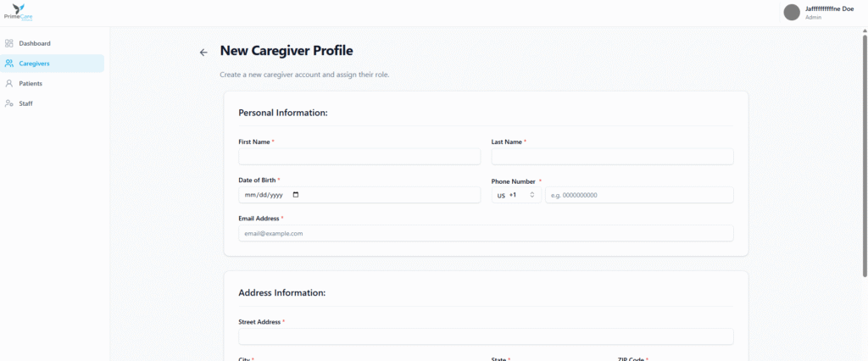Open the calendar picker in Date of Birth
The width and height of the screenshot is (868, 361).
click(295, 195)
